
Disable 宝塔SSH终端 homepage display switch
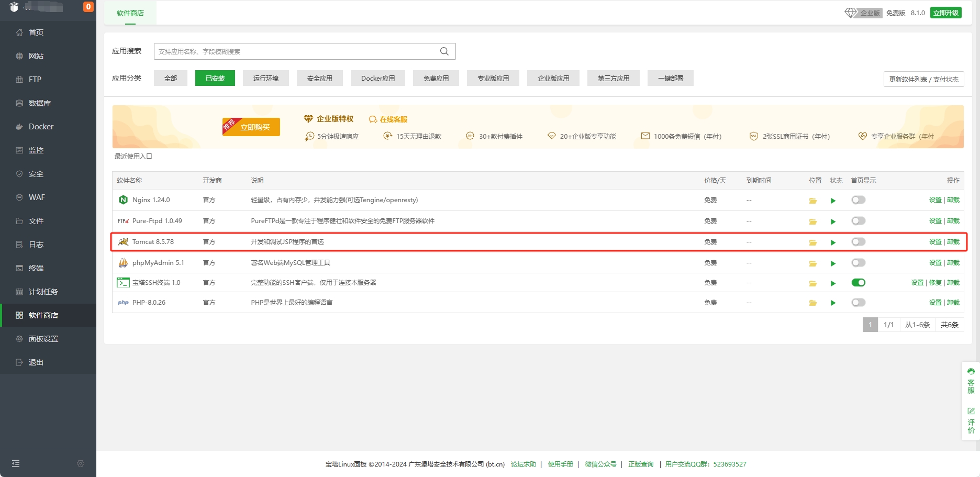tap(858, 282)
